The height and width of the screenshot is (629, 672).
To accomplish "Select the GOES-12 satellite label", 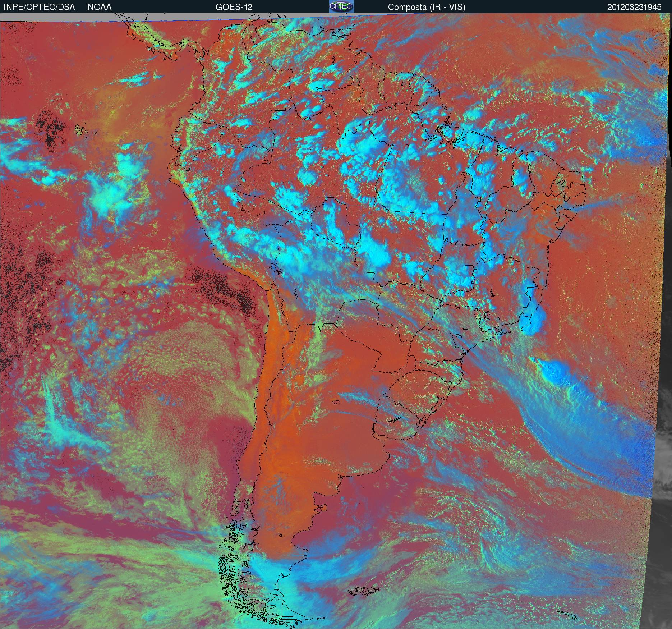I will tap(234, 7).
